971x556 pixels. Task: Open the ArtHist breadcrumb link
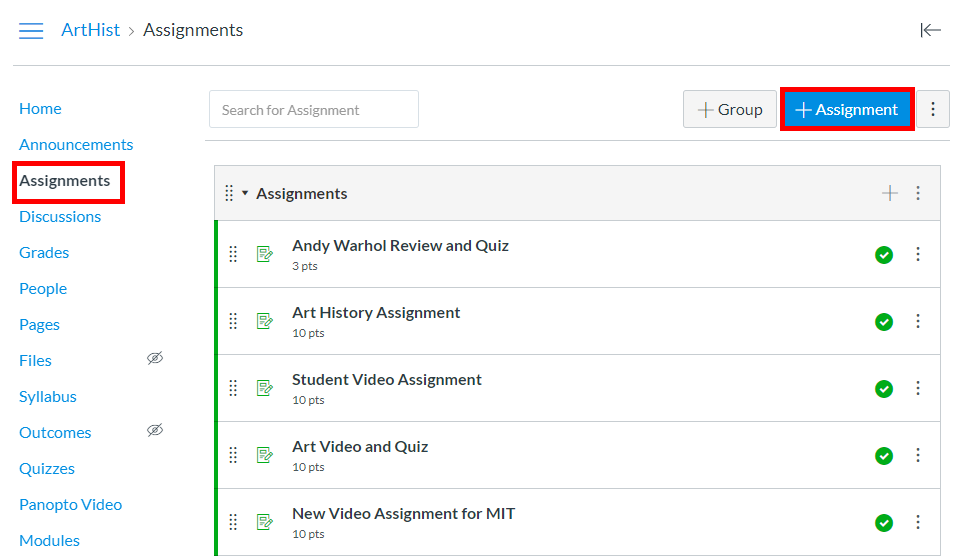click(90, 30)
